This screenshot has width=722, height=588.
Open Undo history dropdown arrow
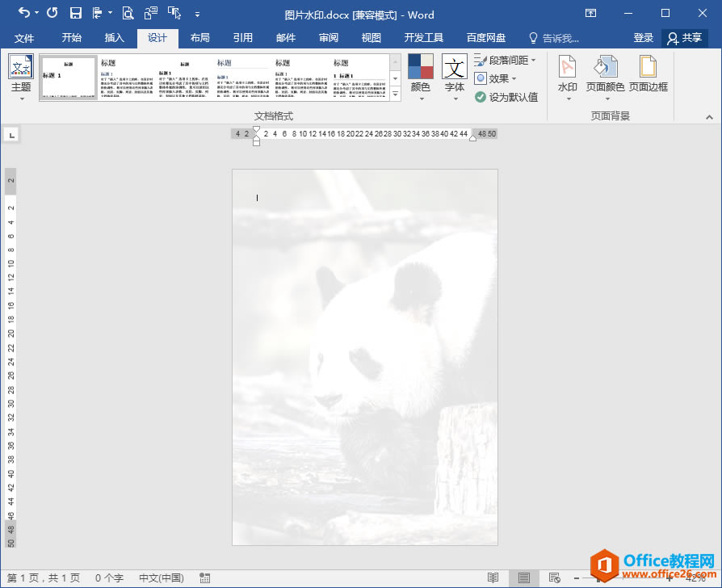[x=37, y=13]
